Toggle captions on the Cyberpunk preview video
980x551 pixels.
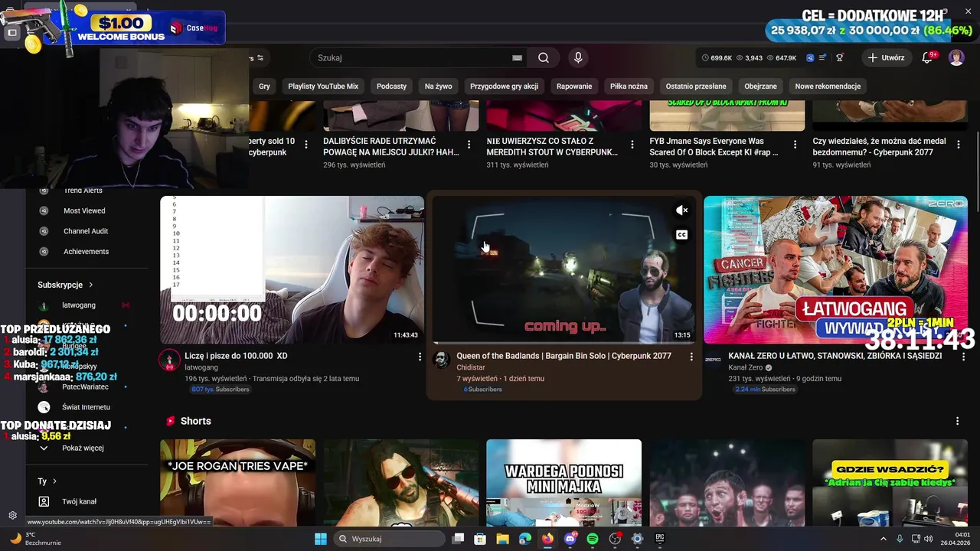[681, 235]
